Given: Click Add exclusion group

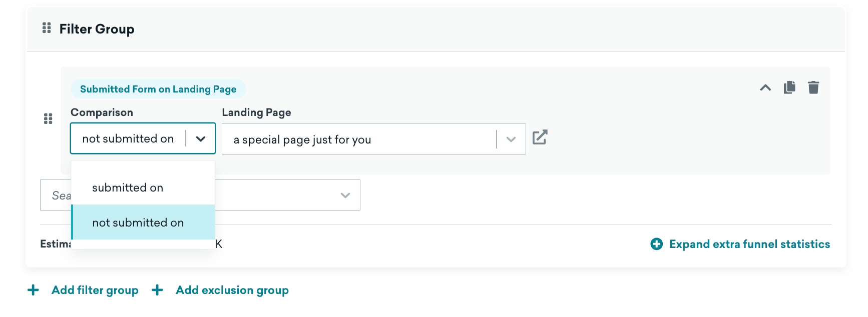Looking at the screenshot, I should pyautogui.click(x=232, y=290).
